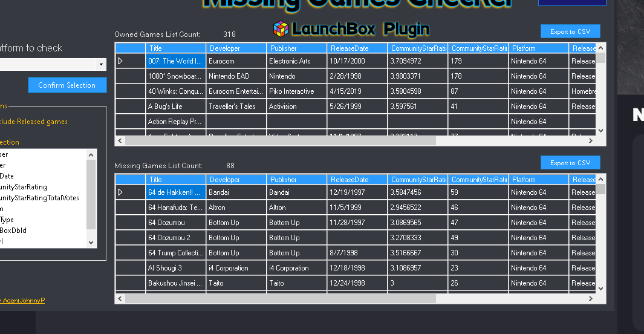Select BoxDbId item in column list
The height and width of the screenshot is (334, 644).
[x=13, y=231]
